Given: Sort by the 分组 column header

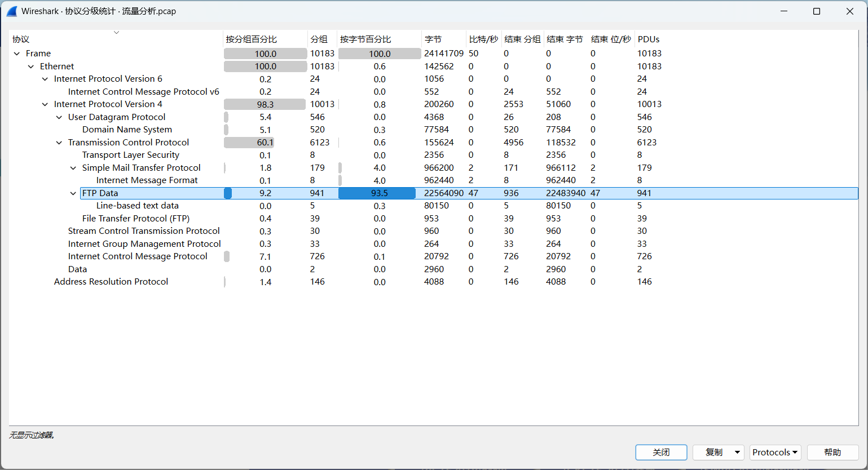Looking at the screenshot, I should [322, 39].
